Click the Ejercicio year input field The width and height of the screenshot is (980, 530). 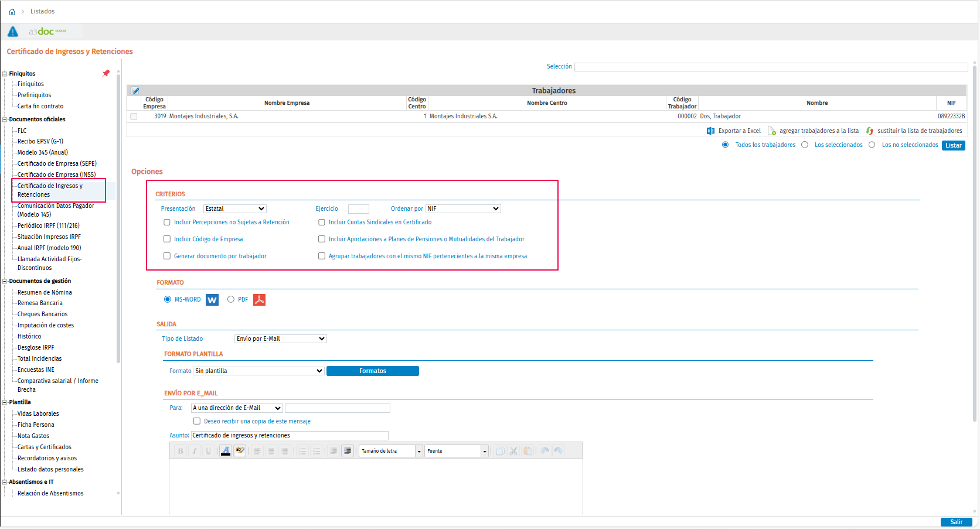(359, 209)
